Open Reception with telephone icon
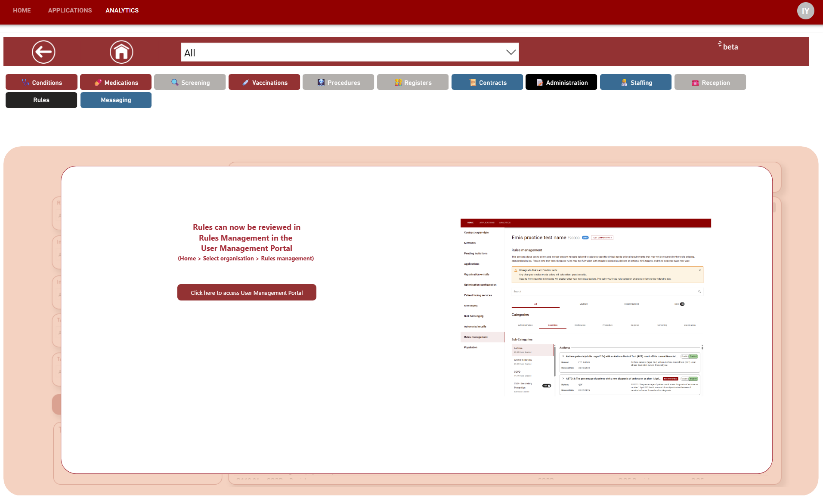Image resolution: width=823 pixels, height=504 pixels. pyautogui.click(x=710, y=82)
